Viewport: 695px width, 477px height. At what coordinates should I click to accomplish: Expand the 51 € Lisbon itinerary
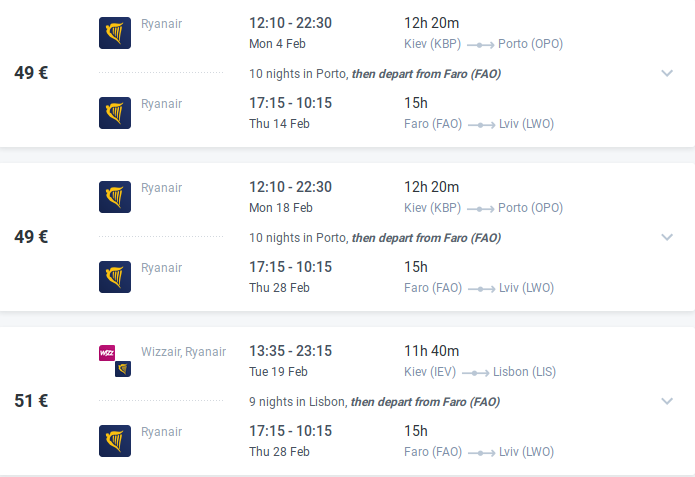click(667, 401)
